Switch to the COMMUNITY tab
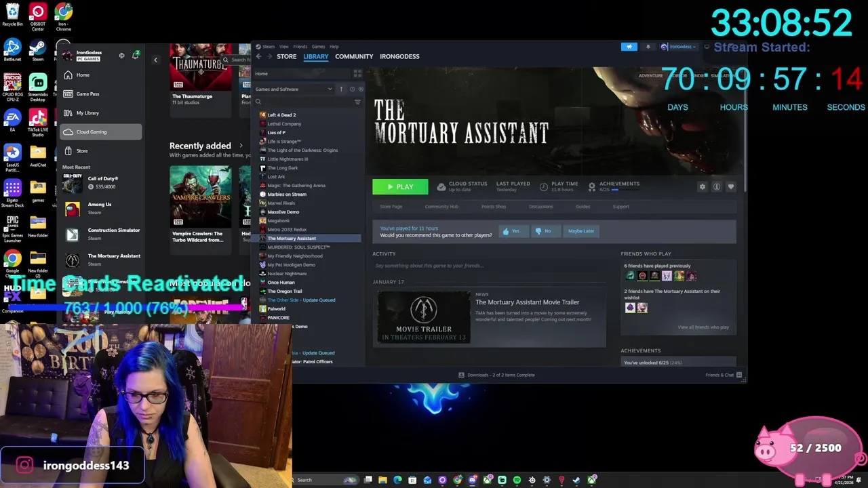The image size is (868, 488). [x=354, y=56]
